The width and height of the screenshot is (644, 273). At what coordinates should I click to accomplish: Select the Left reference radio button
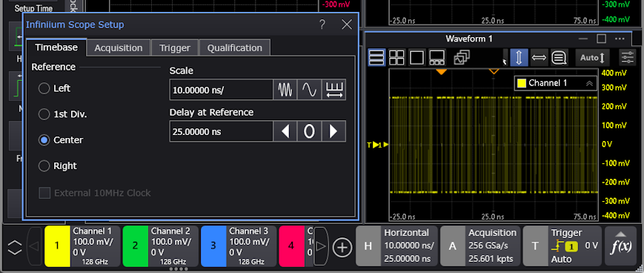(x=44, y=88)
